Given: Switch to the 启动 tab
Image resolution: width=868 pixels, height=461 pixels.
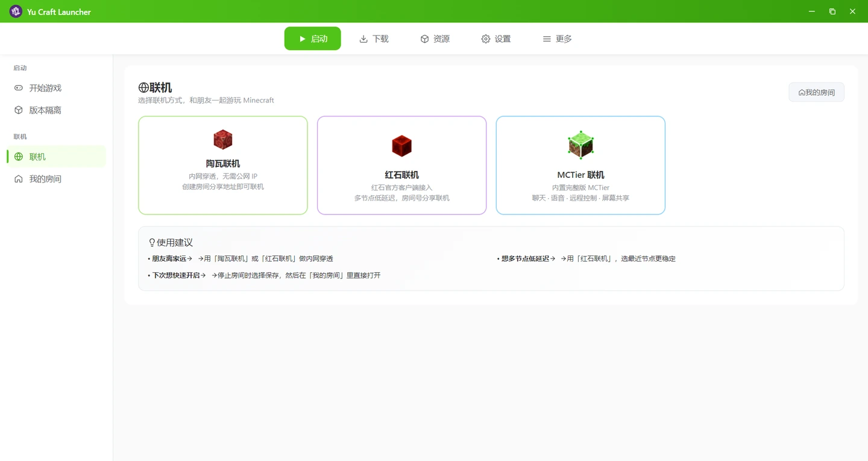Looking at the screenshot, I should point(312,39).
